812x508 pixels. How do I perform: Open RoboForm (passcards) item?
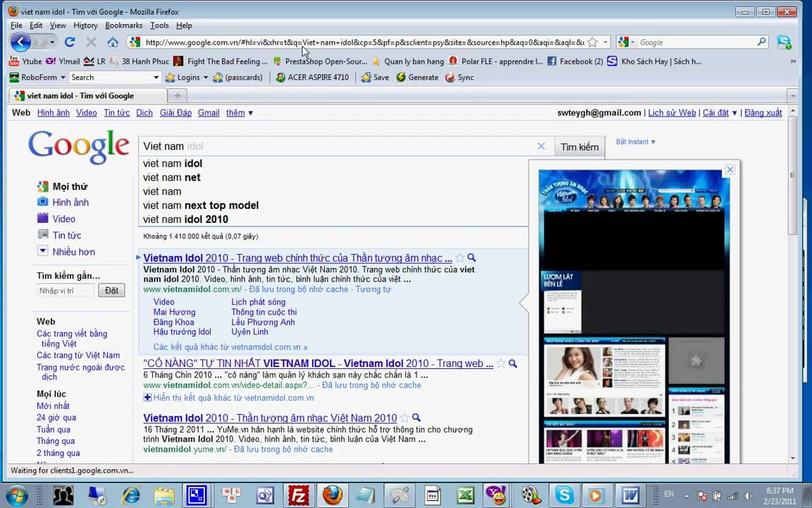[238, 77]
